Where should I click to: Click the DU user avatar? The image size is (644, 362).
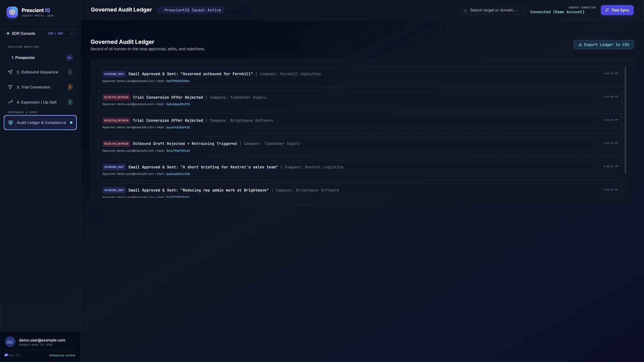click(10, 342)
